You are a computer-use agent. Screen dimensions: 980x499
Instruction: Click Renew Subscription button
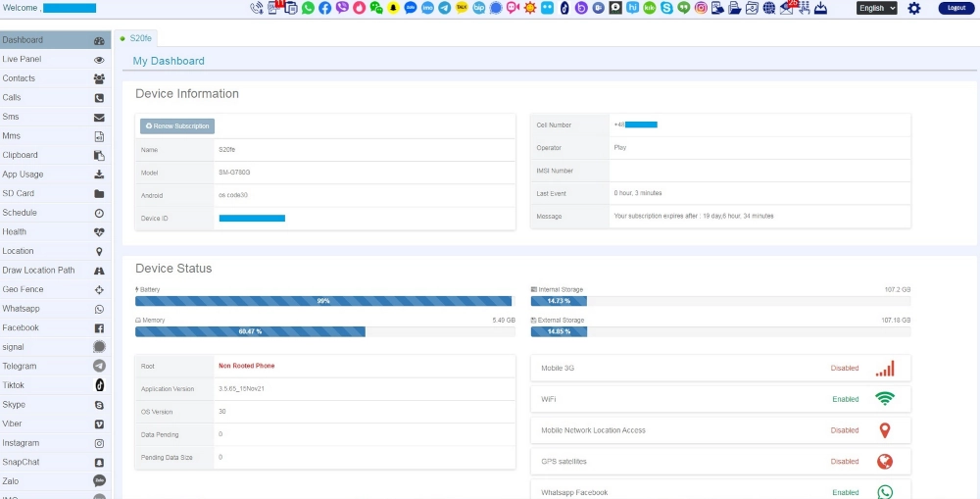coord(177,125)
